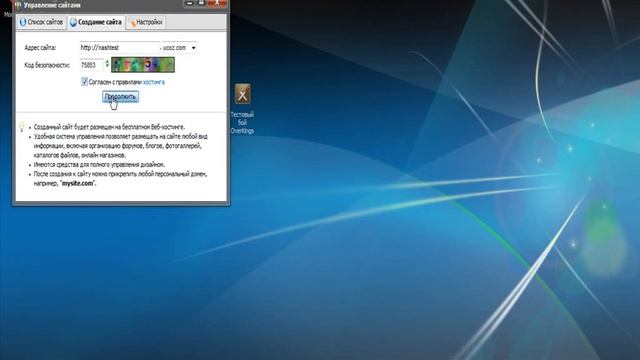The height and width of the screenshot is (360, 640).
Task: Open the хостинга rules link
Action: pyautogui.click(x=153, y=82)
